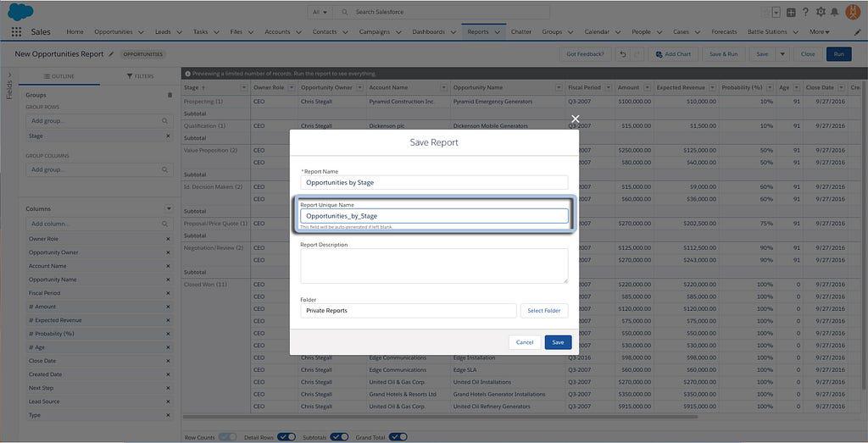Click the Select Folder button
The width and height of the screenshot is (868, 443).
click(x=543, y=311)
